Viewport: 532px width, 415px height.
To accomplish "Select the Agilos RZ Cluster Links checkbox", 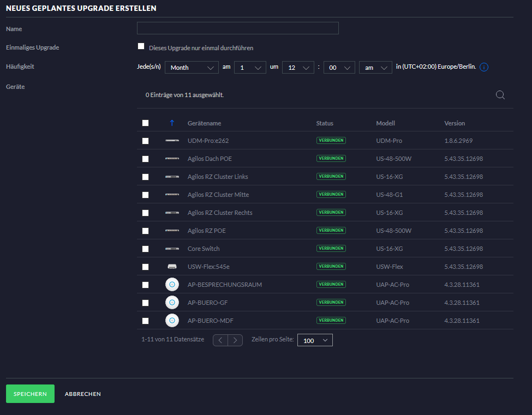I will point(145,177).
